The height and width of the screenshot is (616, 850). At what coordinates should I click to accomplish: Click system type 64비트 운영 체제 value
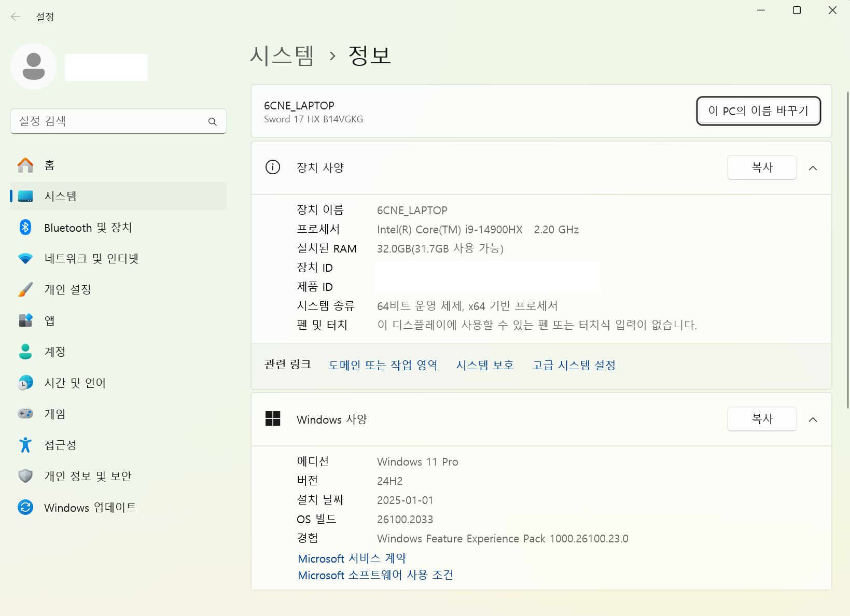[x=467, y=306]
